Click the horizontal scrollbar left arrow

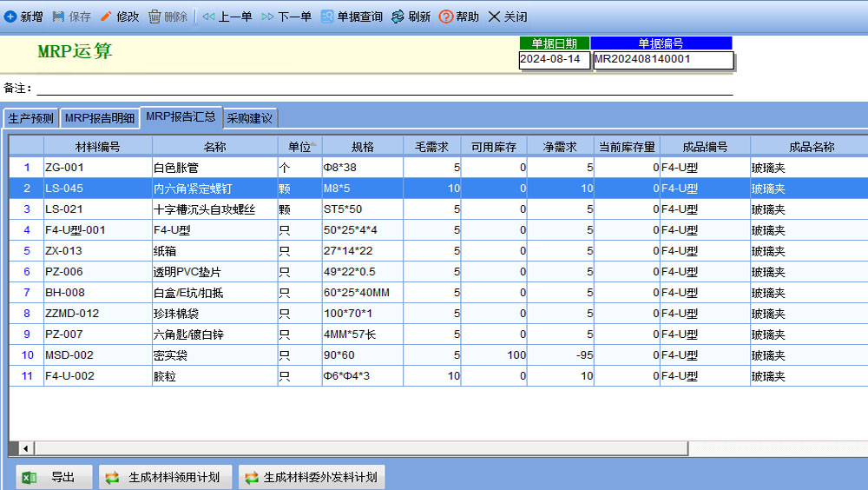26,448
